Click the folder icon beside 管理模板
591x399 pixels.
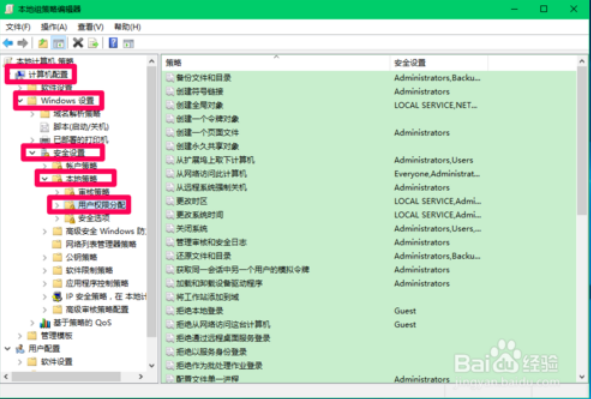tap(32, 336)
